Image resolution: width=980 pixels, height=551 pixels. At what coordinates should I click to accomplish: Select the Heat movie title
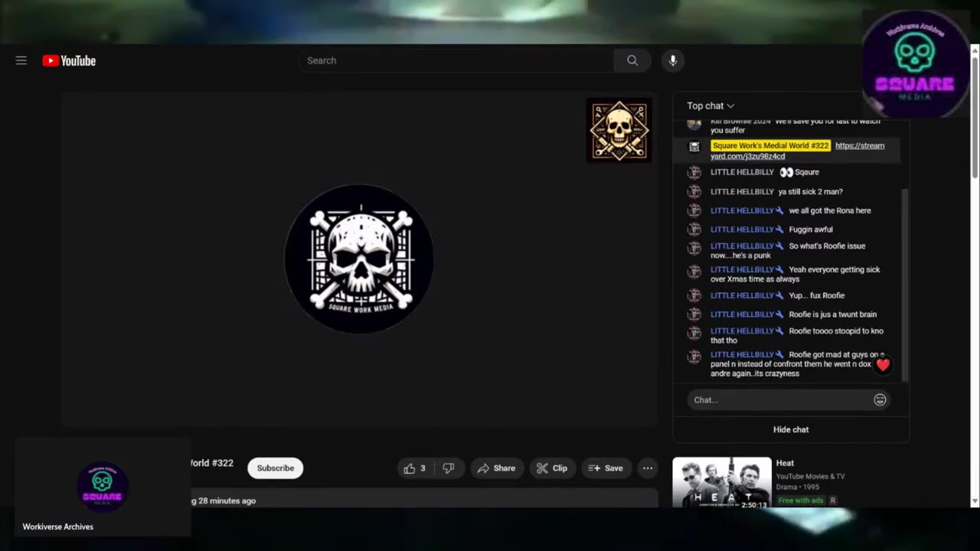(785, 463)
